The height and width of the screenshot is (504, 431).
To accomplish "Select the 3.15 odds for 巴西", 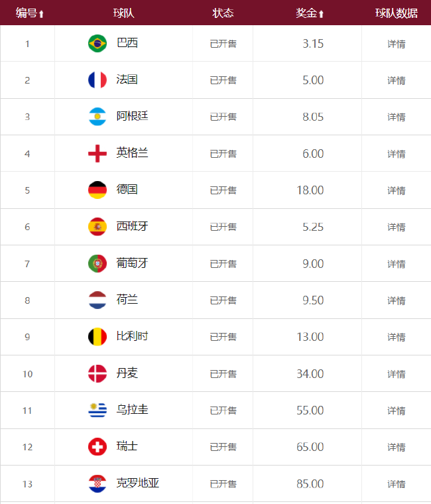I will tap(312, 44).
